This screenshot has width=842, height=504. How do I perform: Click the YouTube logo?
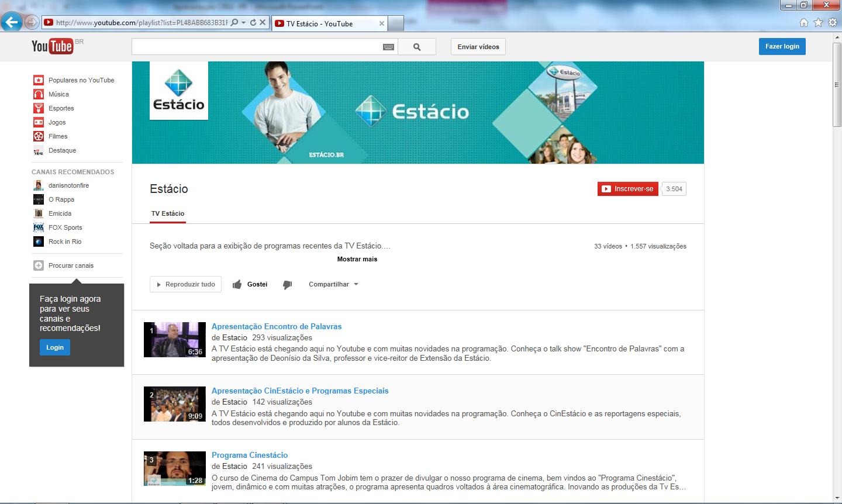click(x=52, y=46)
